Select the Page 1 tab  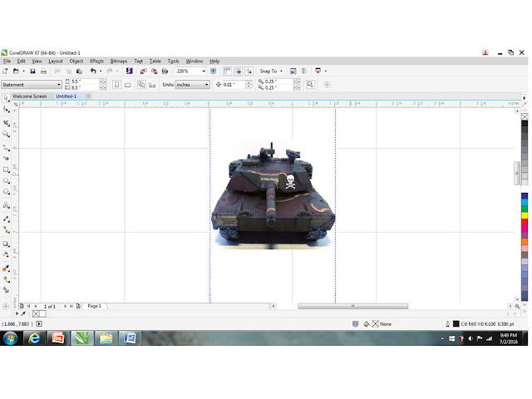[x=94, y=306]
